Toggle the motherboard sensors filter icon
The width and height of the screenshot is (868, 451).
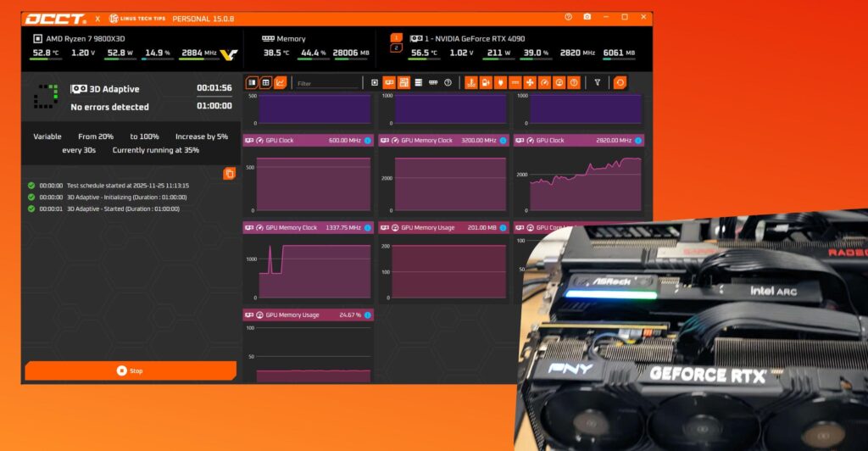(x=404, y=83)
